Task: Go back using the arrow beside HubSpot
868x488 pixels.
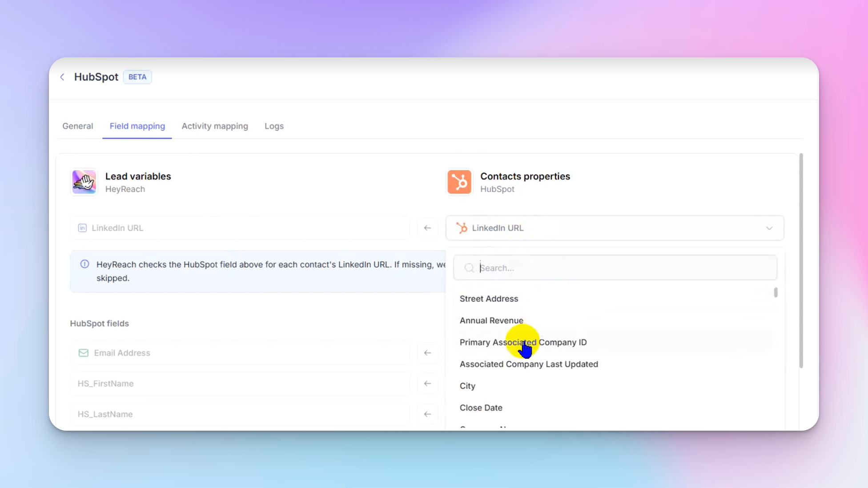Action: pyautogui.click(x=62, y=77)
